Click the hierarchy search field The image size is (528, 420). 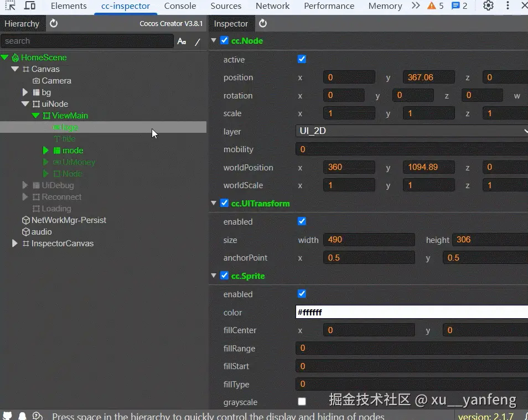(x=87, y=41)
